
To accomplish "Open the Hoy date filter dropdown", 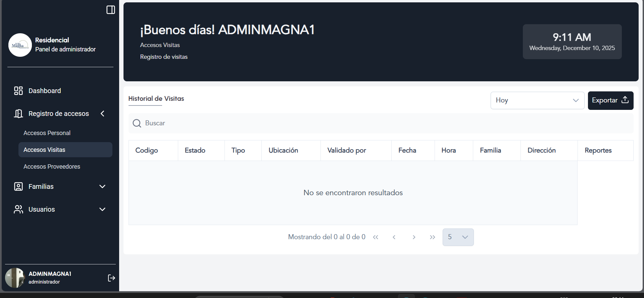I will click(x=537, y=100).
